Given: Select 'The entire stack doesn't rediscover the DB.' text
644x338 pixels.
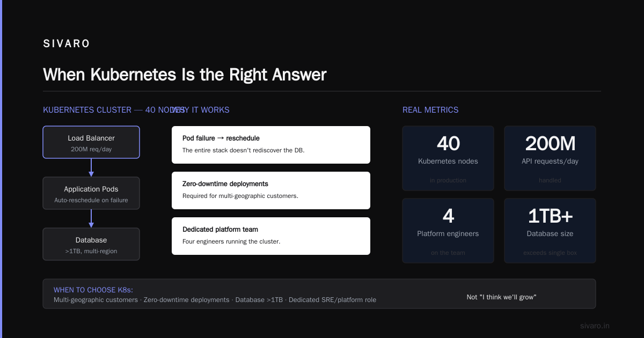Looking at the screenshot, I should pyautogui.click(x=243, y=150).
